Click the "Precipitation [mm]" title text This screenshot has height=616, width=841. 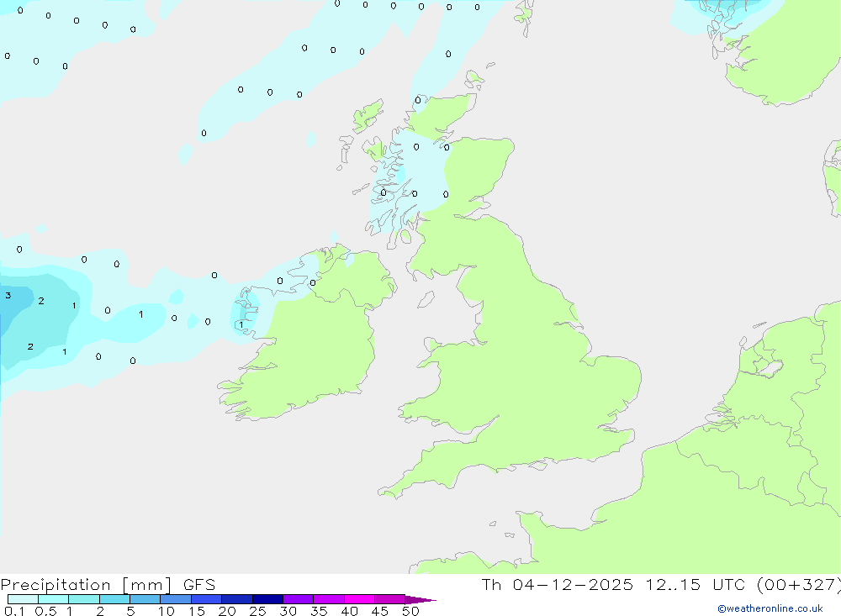pos(86,585)
